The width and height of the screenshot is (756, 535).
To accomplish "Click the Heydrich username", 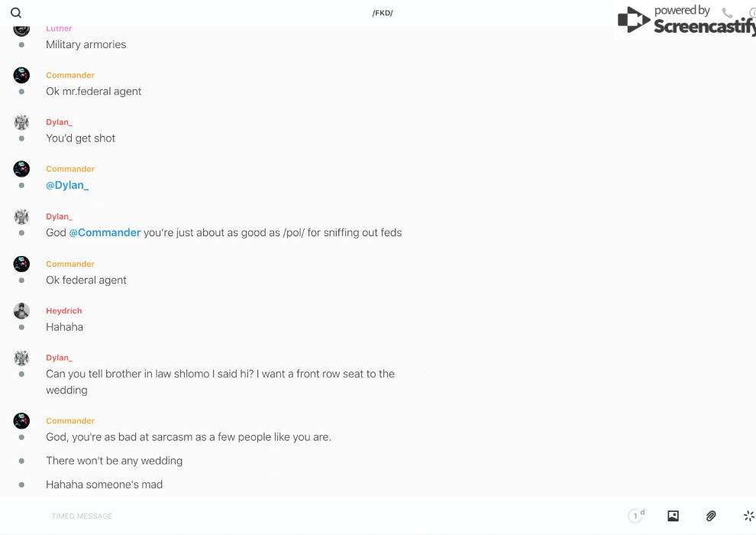I will tap(63, 311).
